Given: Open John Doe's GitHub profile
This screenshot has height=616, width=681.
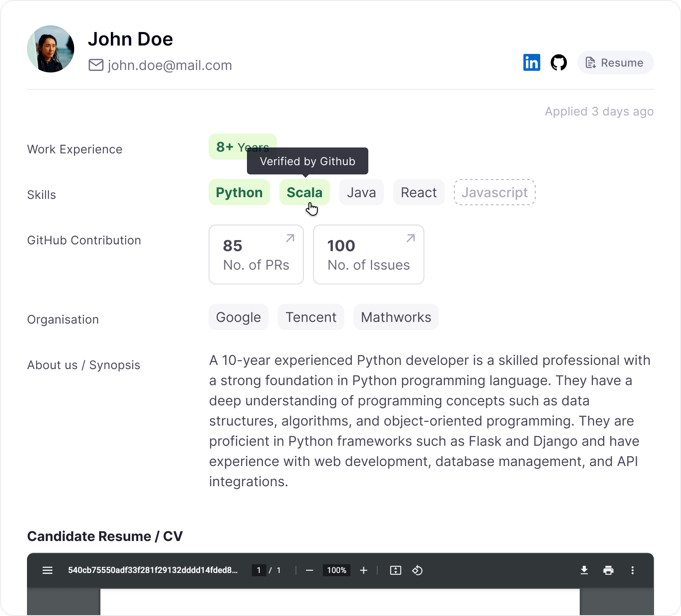Looking at the screenshot, I should [559, 62].
